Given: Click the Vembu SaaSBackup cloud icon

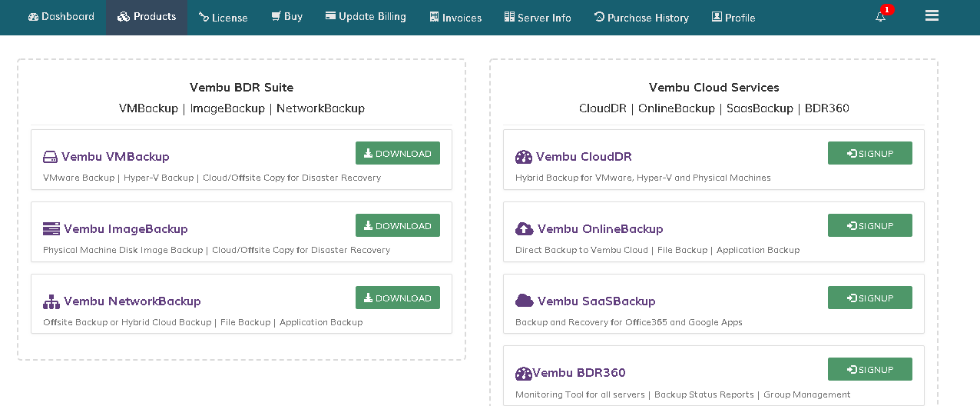Looking at the screenshot, I should tap(524, 301).
